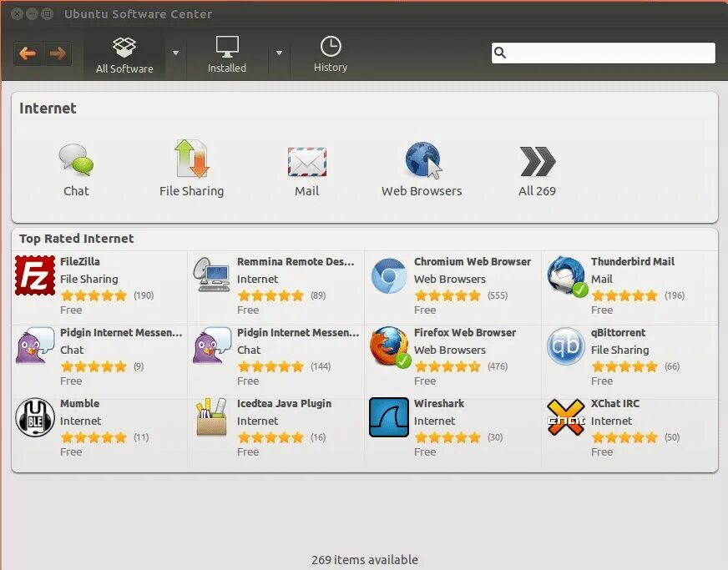Go forward with the right arrow button

[58, 54]
